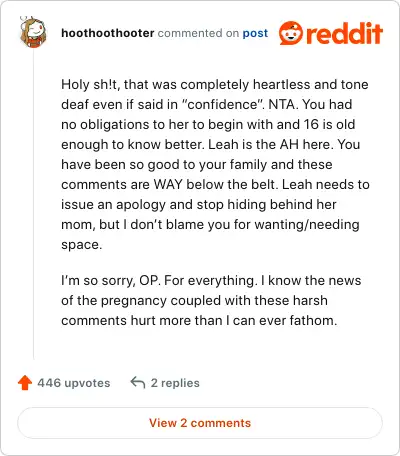The width and height of the screenshot is (400, 456).
Task: Click the "I'm so sorry, OP" line
Action: (x=111, y=280)
